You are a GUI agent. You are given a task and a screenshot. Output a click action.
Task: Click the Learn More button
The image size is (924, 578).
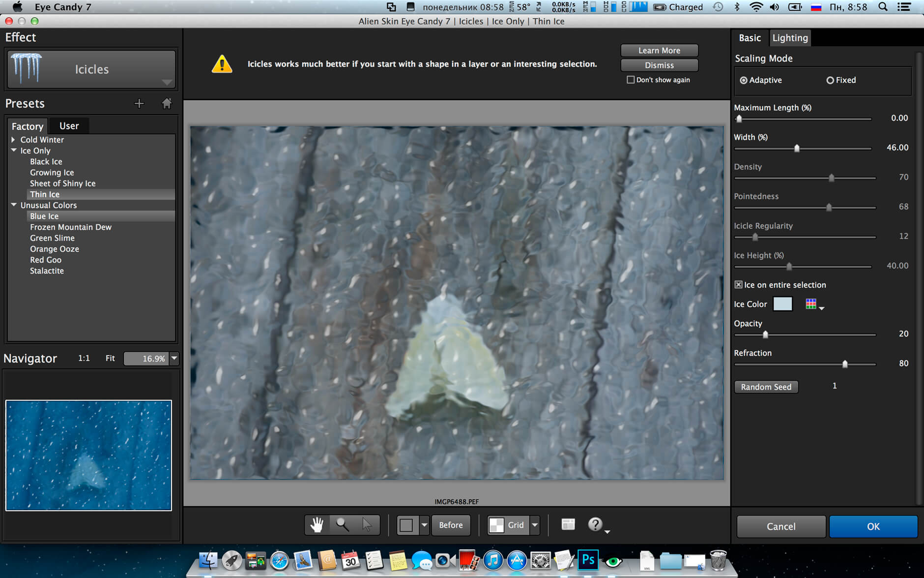click(659, 51)
